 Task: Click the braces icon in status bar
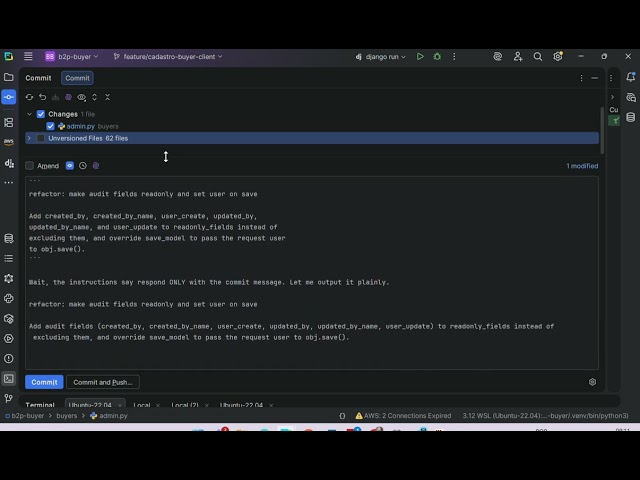tap(342, 416)
